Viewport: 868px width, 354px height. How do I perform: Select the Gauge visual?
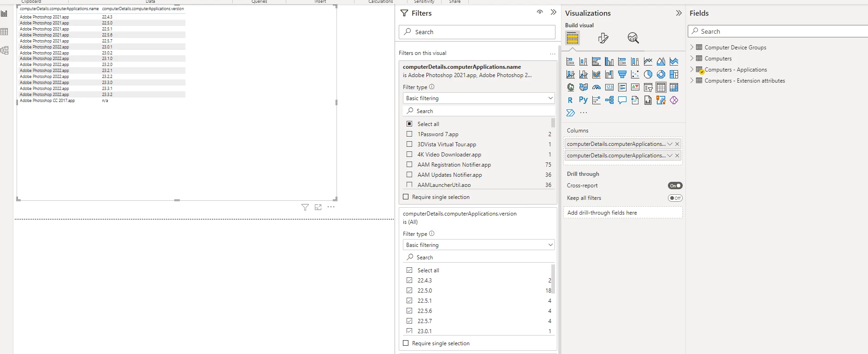point(596,87)
